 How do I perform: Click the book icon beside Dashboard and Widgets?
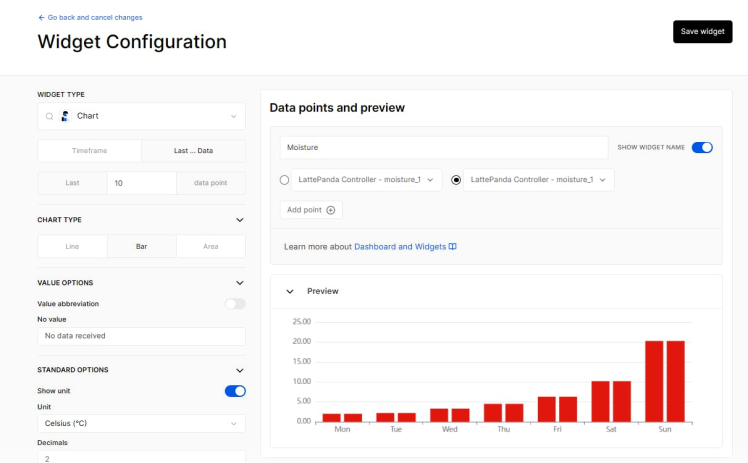(453, 246)
